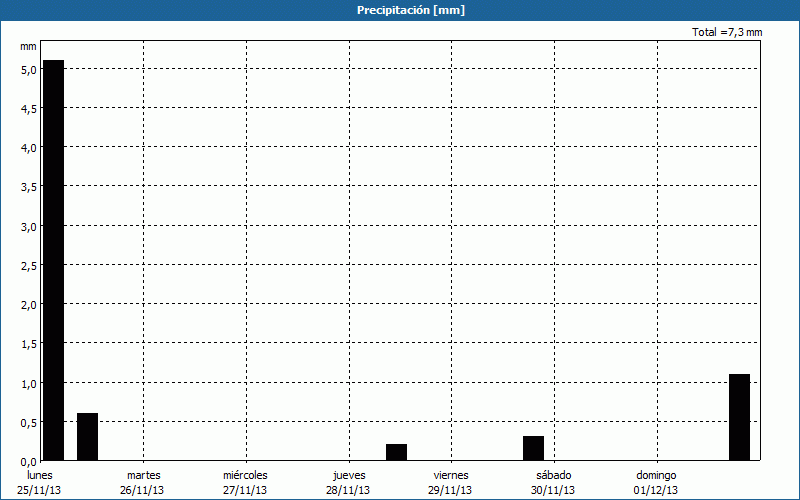The image size is (800, 500).
Task: Click the domingo 01/12/13 date label
Action: (656, 482)
